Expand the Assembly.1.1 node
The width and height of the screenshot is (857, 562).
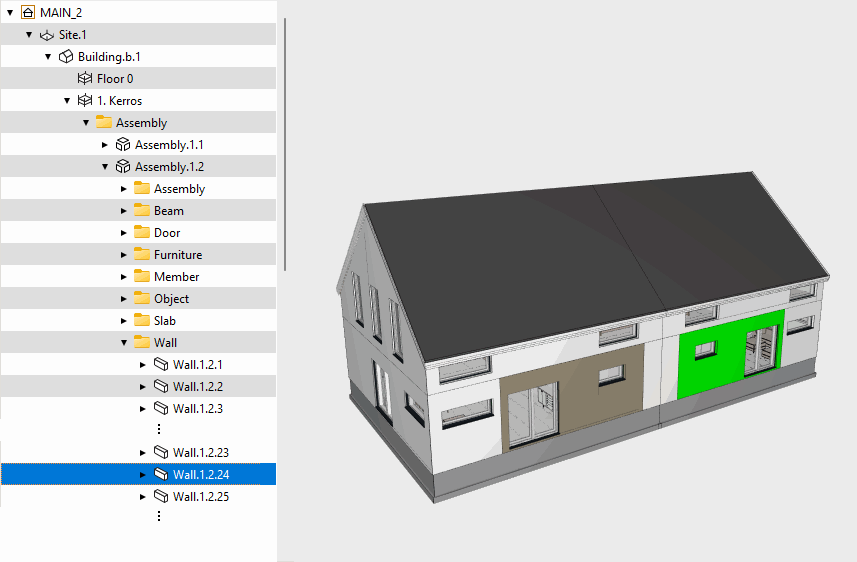pos(105,144)
